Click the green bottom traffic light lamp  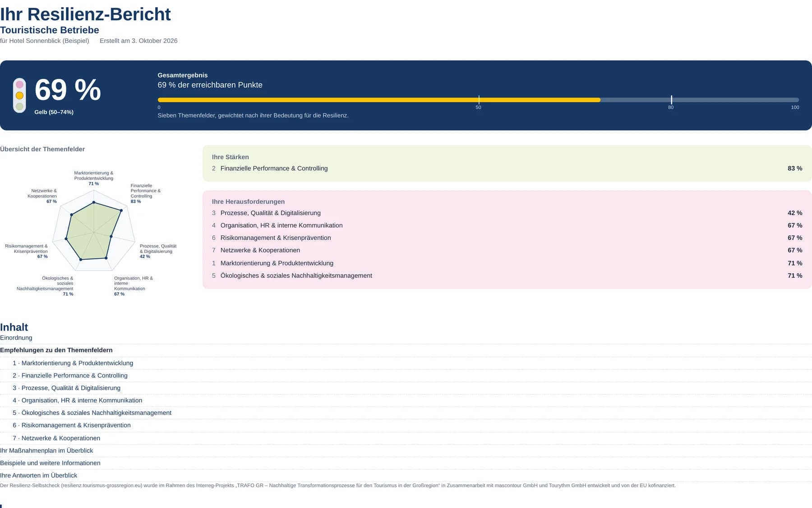point(19,107)
